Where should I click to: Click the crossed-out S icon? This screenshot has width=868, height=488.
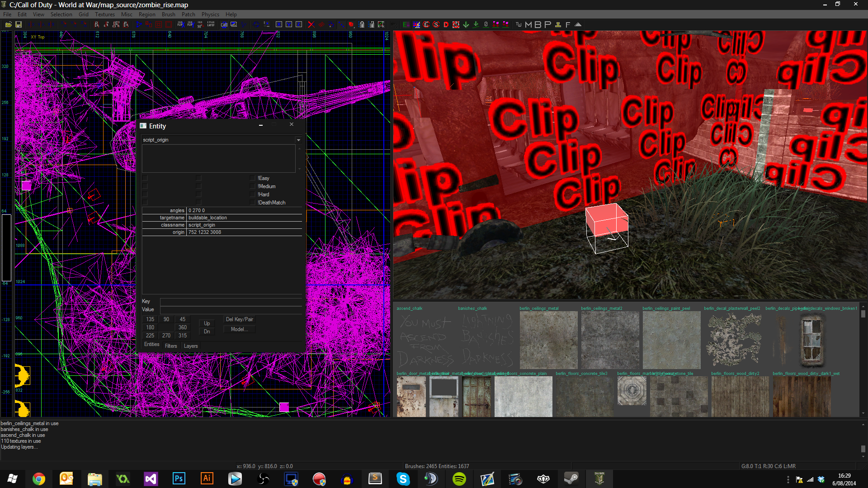coord(436,24)
